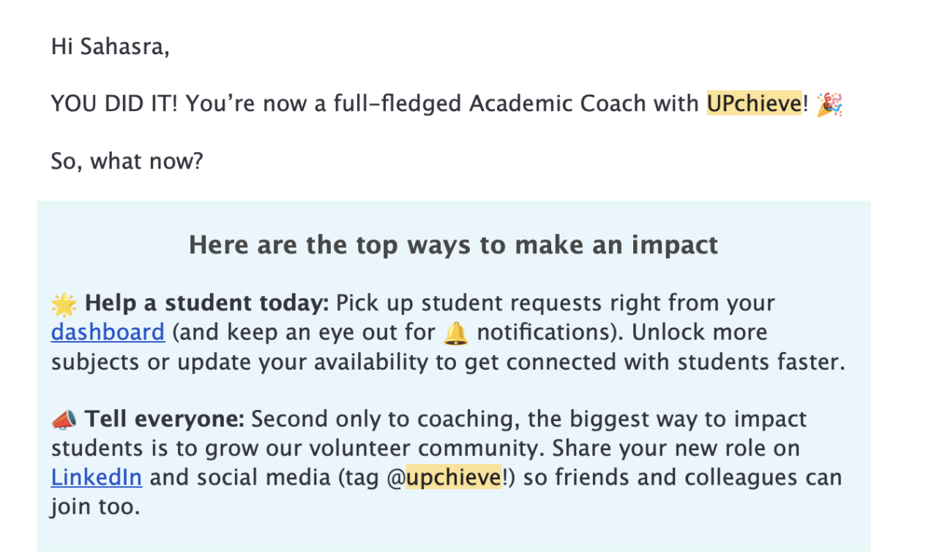
Task: Click the closing words "join too."
Action: pyautogui.click(x=94, y=507)
